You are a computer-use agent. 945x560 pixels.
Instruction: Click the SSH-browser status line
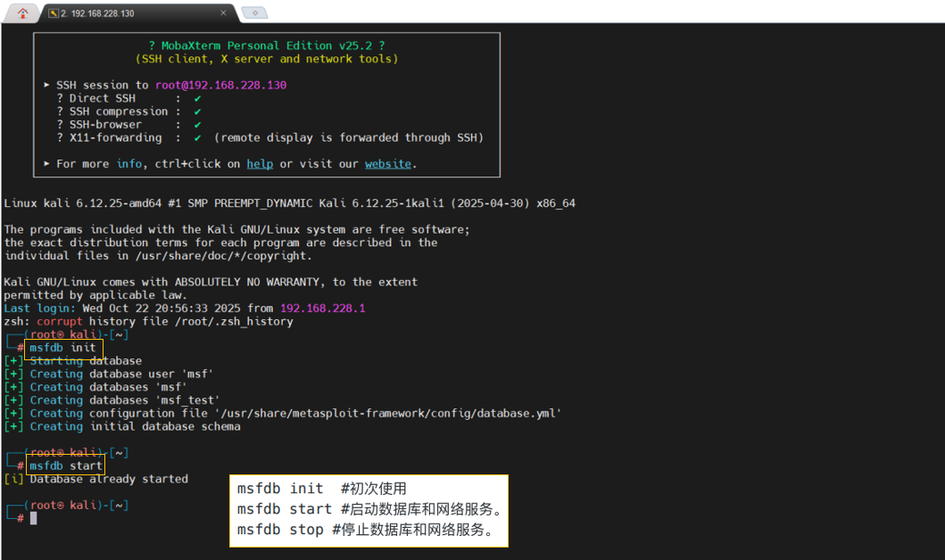click(x=129, y=125)
